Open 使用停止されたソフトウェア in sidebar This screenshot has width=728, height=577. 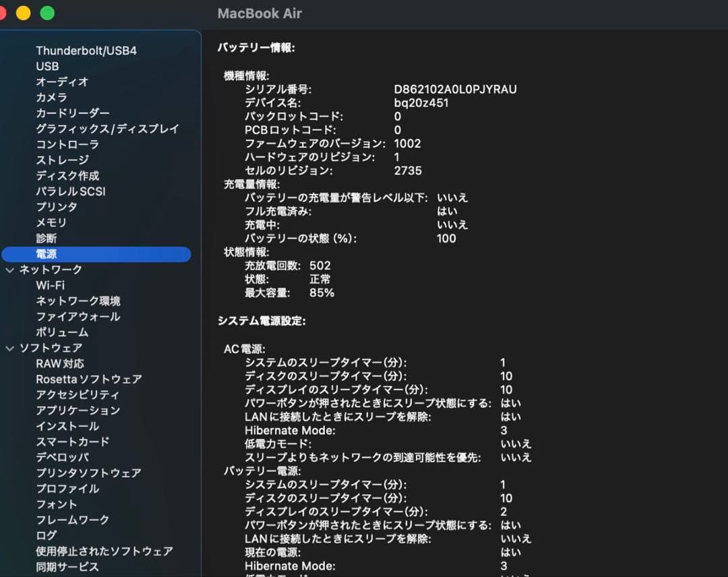click(x=104, y=551)
